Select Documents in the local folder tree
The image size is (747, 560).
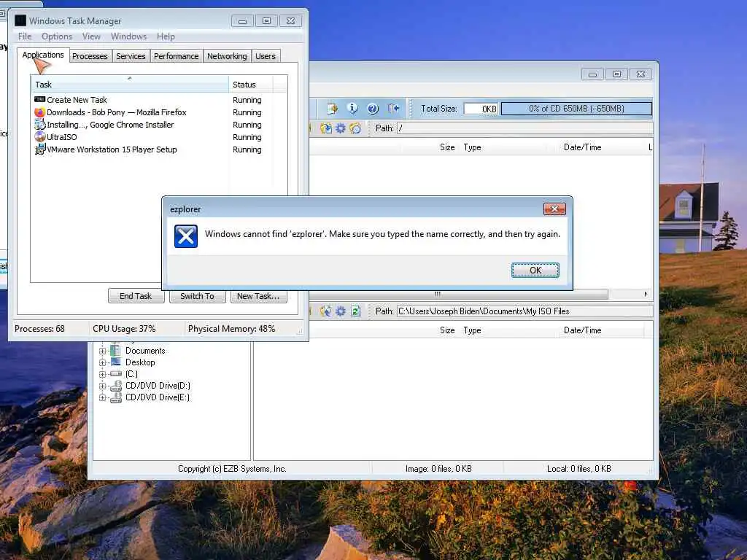point(145,351)
